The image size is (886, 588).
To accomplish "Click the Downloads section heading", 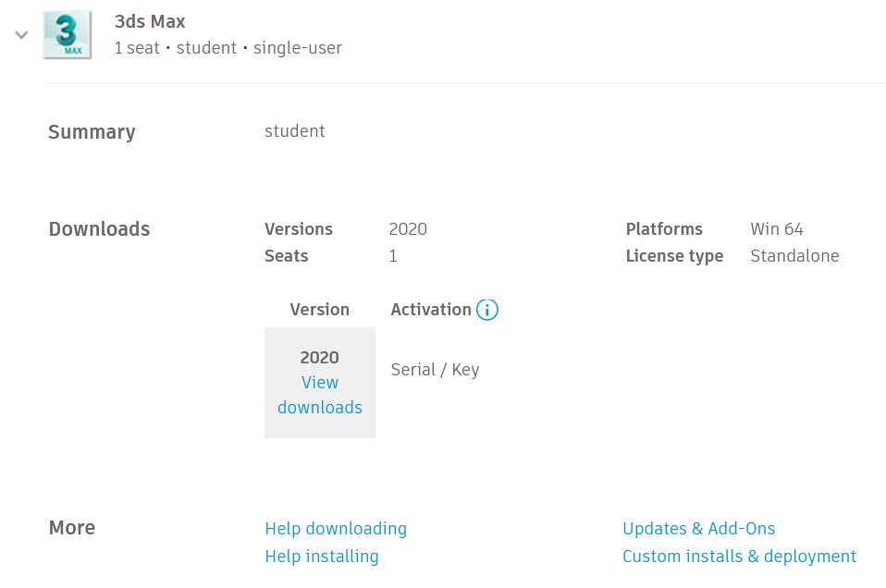I will click(99, 228).
